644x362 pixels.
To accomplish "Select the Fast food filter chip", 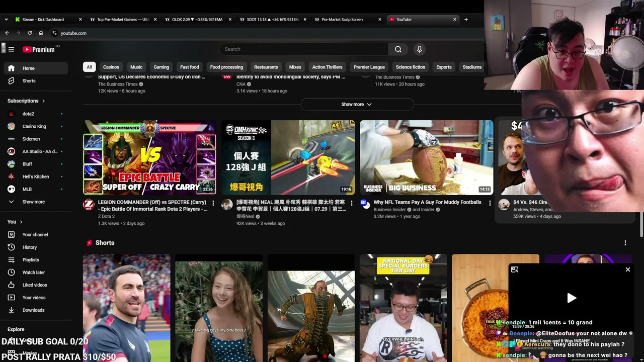I will pos(190,67).
